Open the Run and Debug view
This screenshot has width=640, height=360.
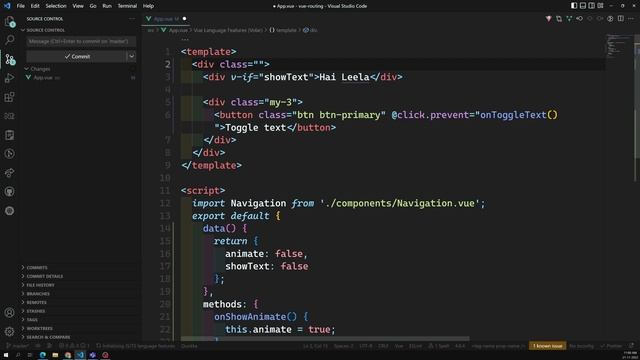pos(10,78)
